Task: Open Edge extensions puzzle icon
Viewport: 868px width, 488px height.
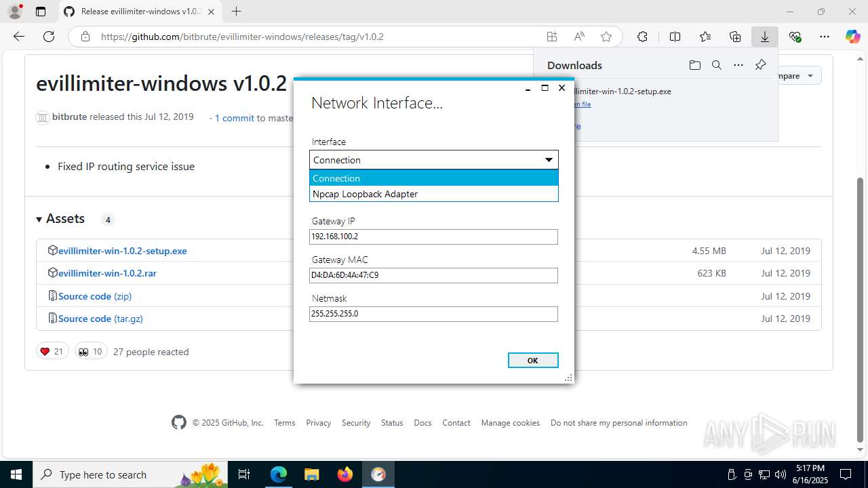Action: [x=642, y=37]
